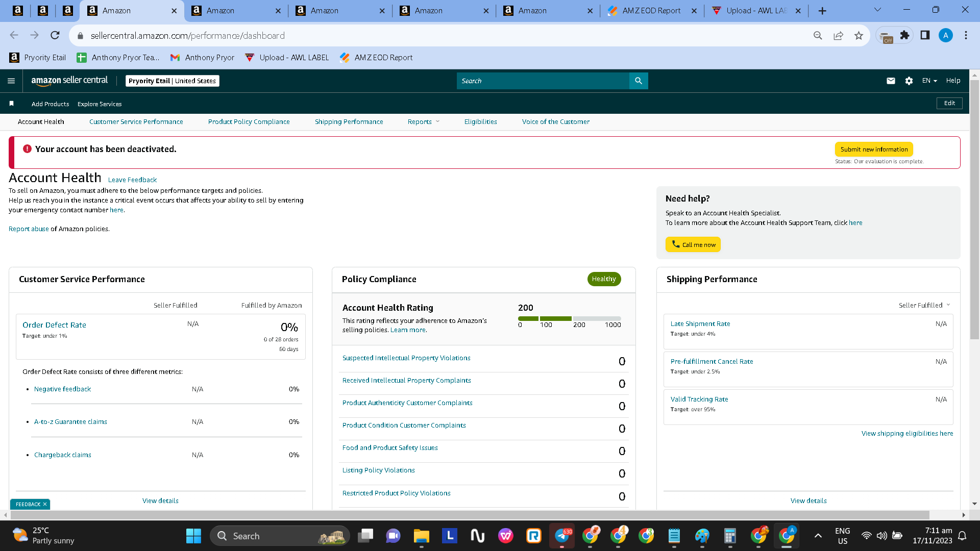Open the Chrome profile avatar

pyautogui.click(x=945, y=35)
